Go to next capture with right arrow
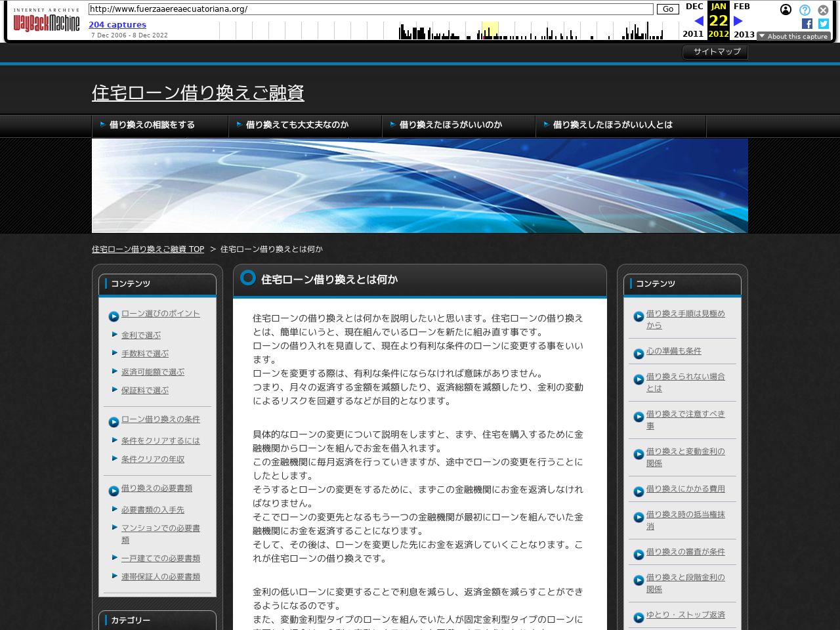Viewport: 840px width, 630px height. [x=738, y=21]
